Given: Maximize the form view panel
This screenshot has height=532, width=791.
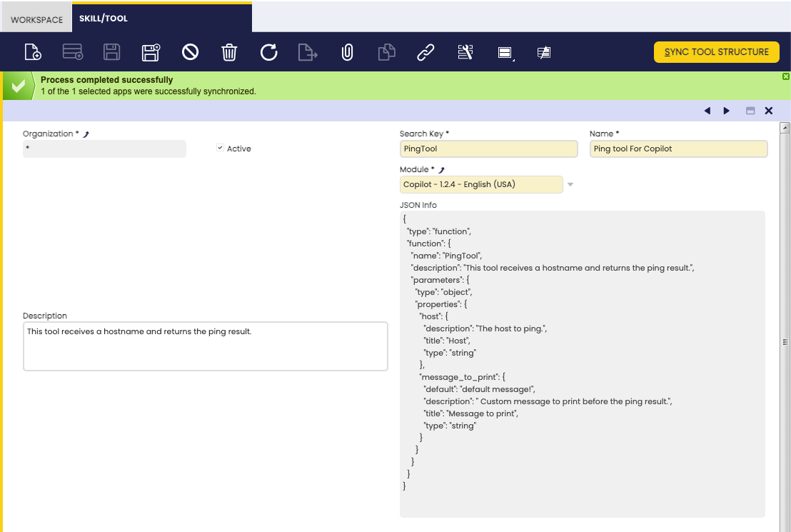Looking at the screenshot, I should (x=750, y=111).
